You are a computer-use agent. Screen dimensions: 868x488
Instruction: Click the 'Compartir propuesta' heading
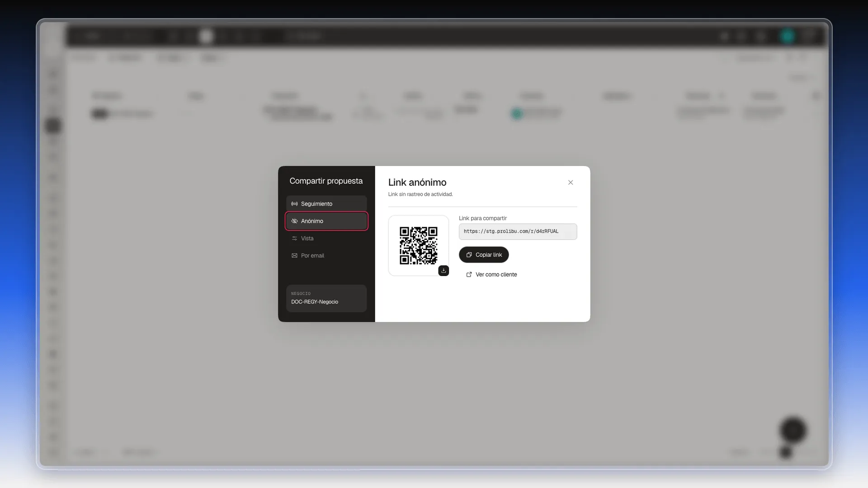pos(326,181)
